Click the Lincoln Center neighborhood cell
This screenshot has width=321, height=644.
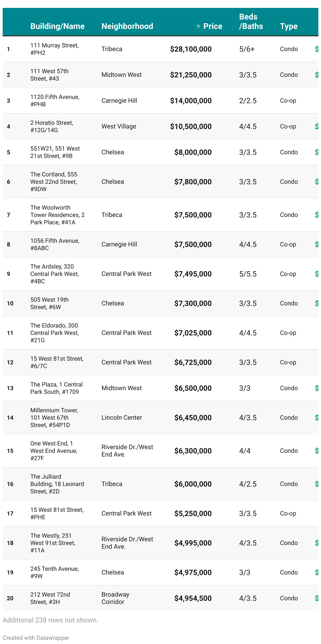pos(122,418)
